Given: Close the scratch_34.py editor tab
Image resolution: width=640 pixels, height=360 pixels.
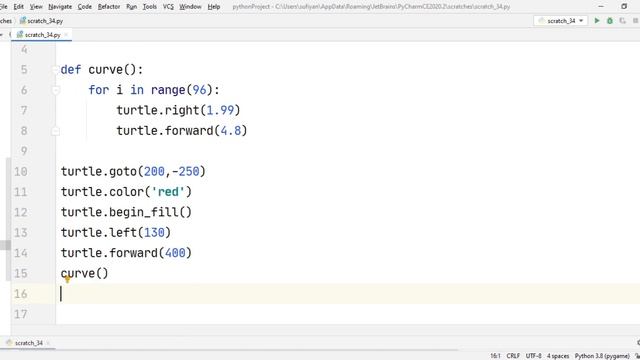Looking at the screenshot, I should [66, 35].
